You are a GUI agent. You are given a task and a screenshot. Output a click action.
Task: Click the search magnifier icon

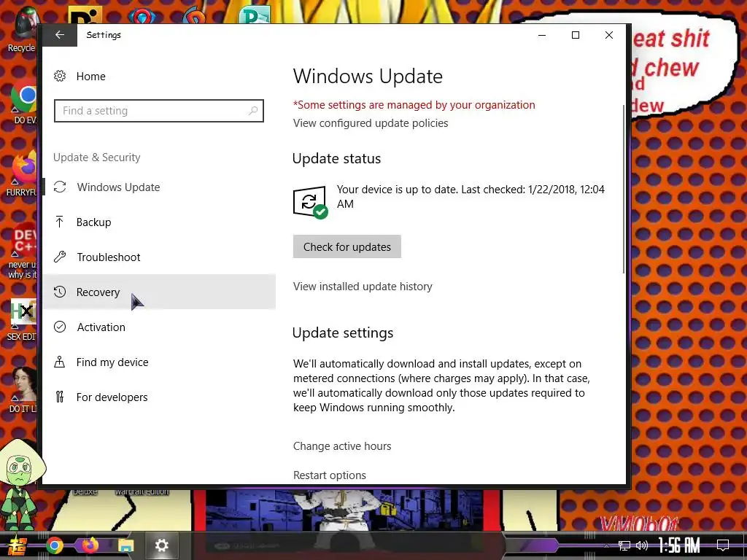[x=253, y=111]
